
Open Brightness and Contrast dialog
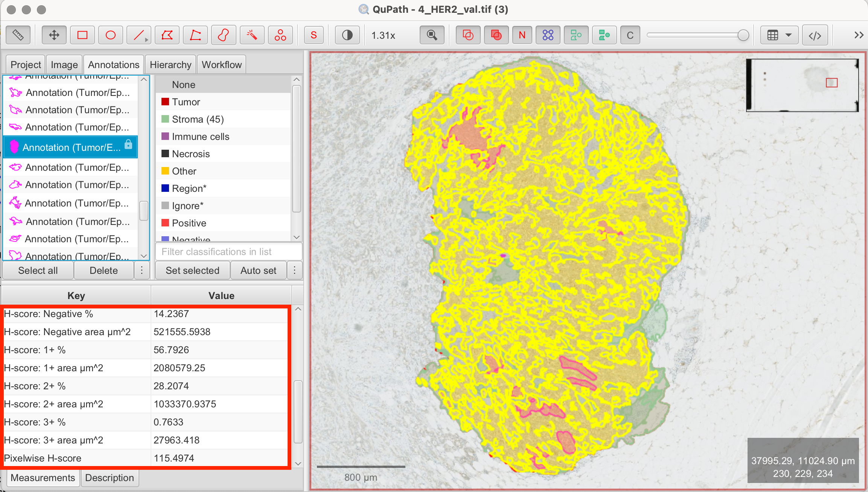[347, 35]
